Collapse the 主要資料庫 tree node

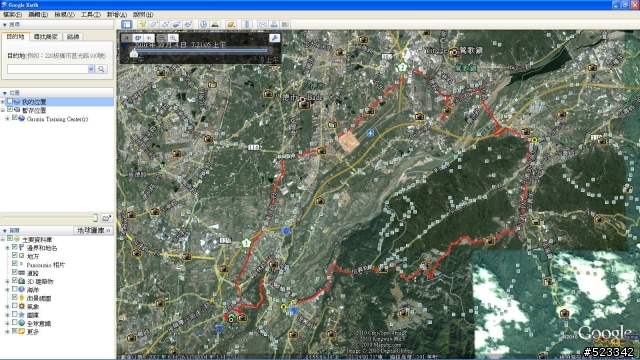click(3, 239)
